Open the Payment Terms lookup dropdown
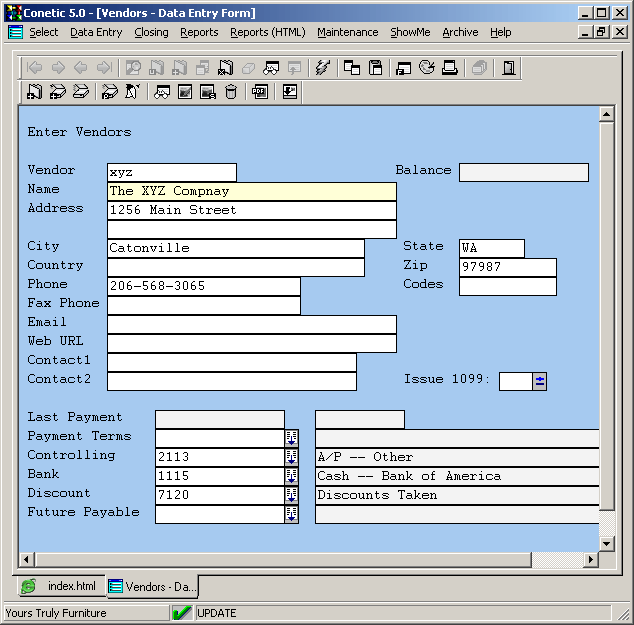Screen dimensions: 634x625 coord(292,437)
